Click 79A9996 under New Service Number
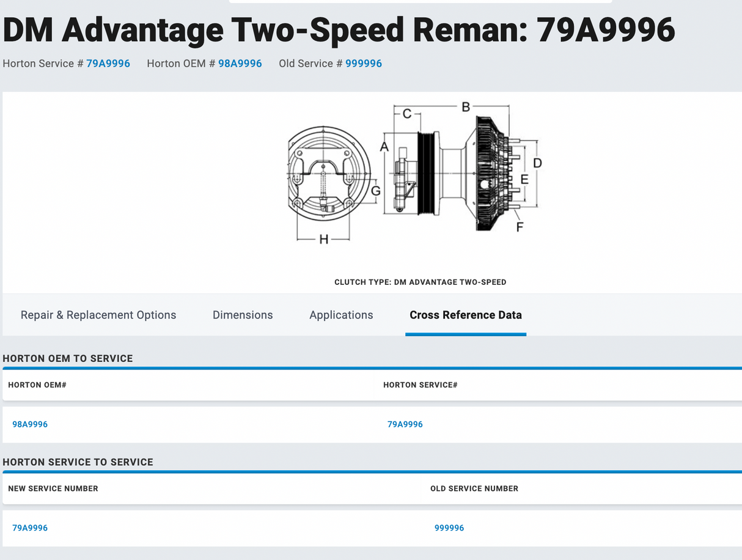742x560 pixels. [30, 528]
